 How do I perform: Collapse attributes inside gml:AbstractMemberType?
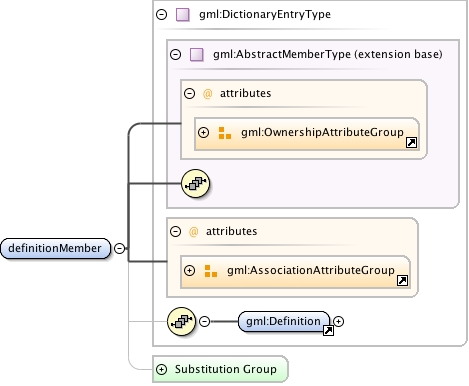coord(189,93)
